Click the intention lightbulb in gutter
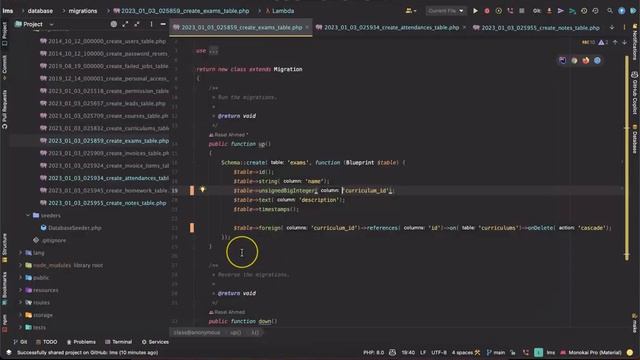Viewport: 640px width, 360px height. click(202, 190)
